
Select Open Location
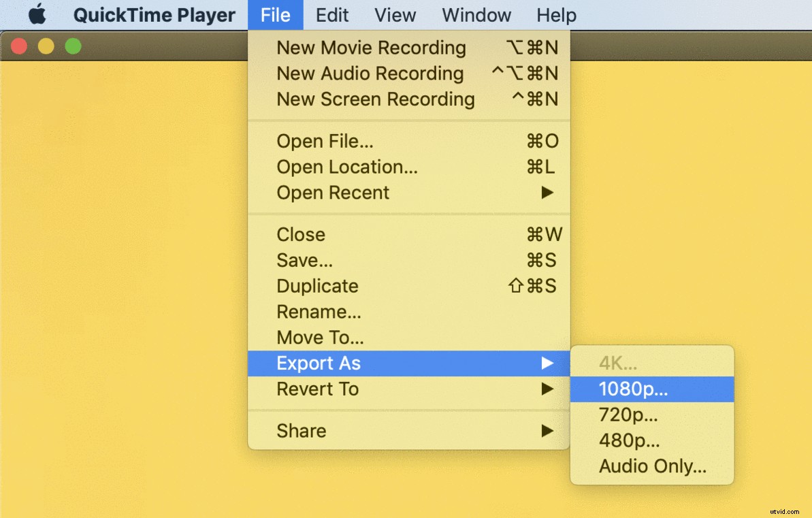point(346,167)
